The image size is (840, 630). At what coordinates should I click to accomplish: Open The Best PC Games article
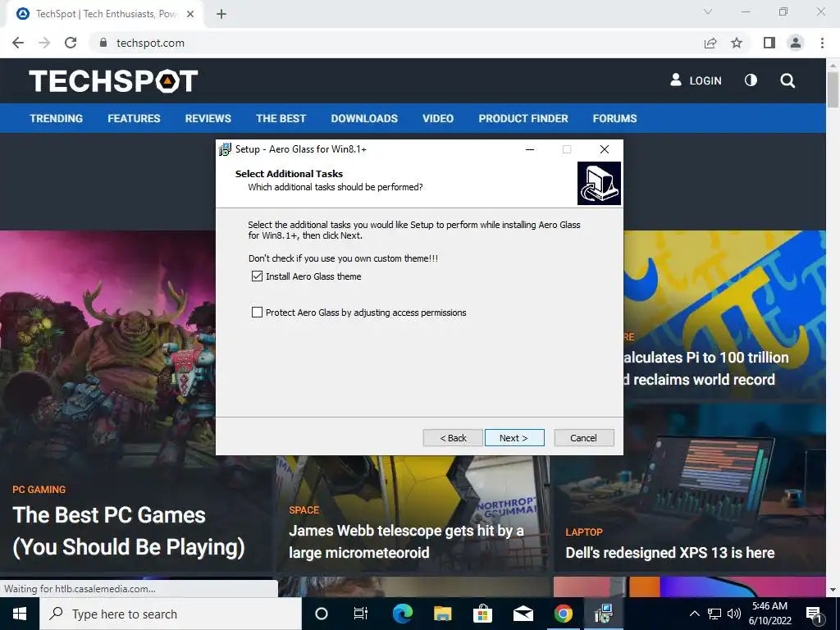pos(129,531)
